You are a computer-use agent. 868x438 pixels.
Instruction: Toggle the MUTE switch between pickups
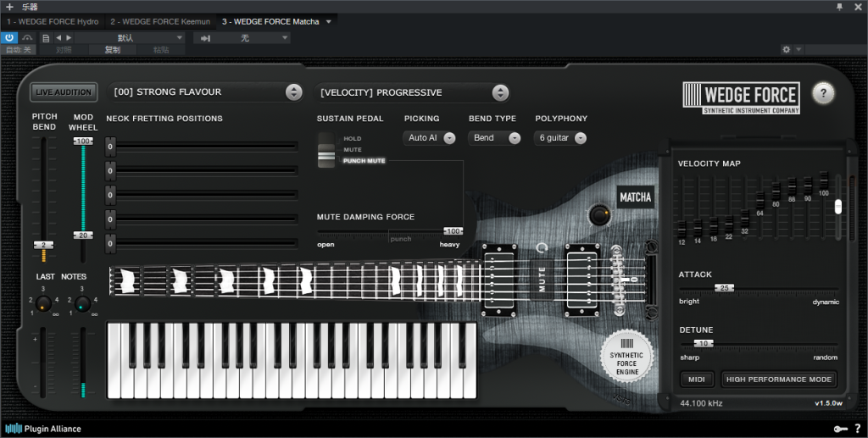542,279
